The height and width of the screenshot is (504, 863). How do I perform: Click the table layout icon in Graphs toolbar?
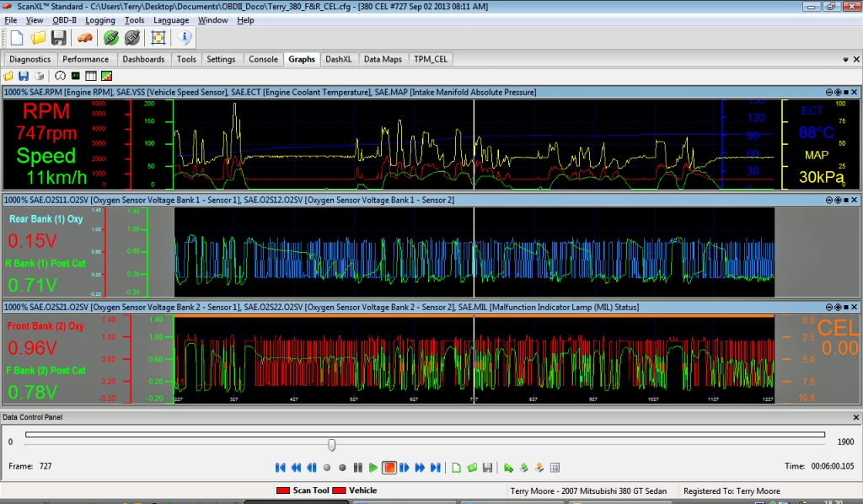pos(91,76)
